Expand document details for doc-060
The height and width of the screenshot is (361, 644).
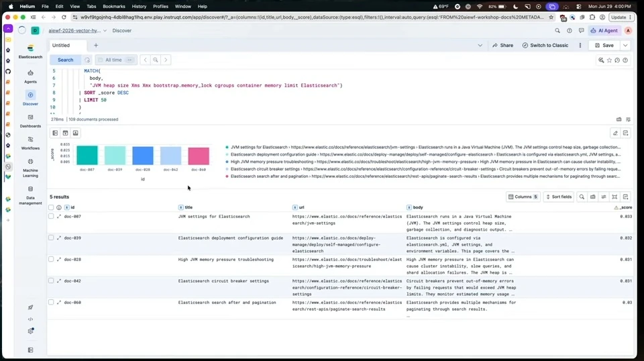click(59, 302)
